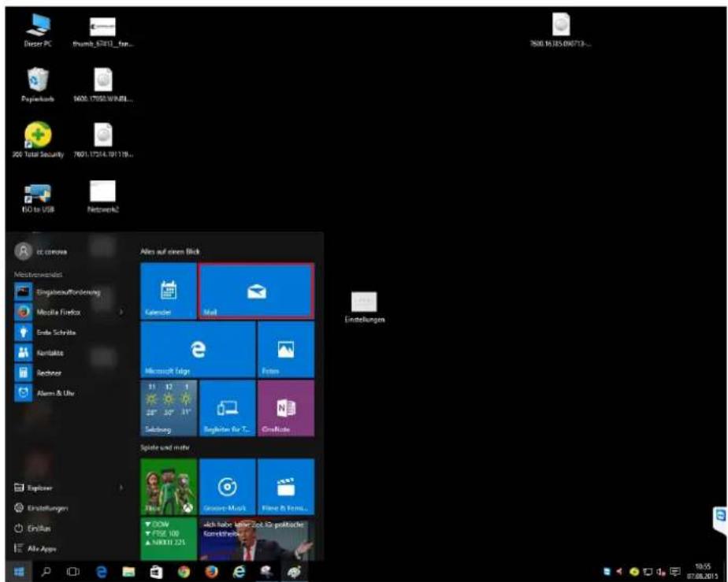
Task: Open the Filme & Fernsehen tile
Action: click(x=285, y=487)
